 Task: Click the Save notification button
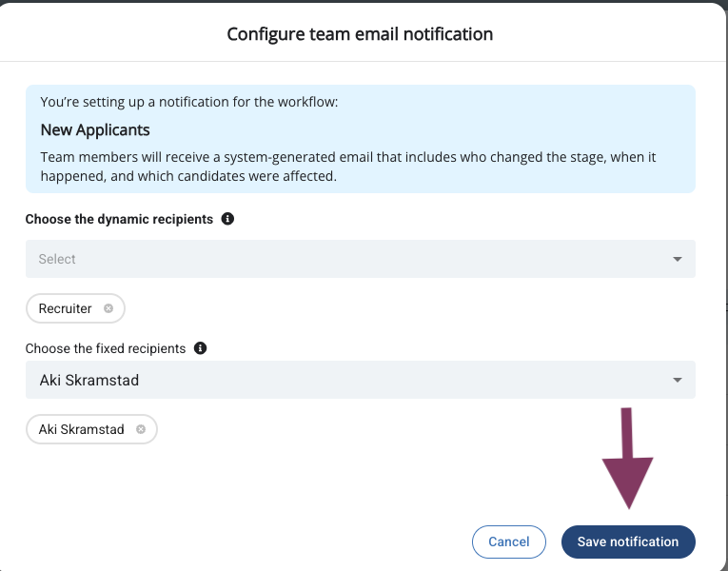628,541
